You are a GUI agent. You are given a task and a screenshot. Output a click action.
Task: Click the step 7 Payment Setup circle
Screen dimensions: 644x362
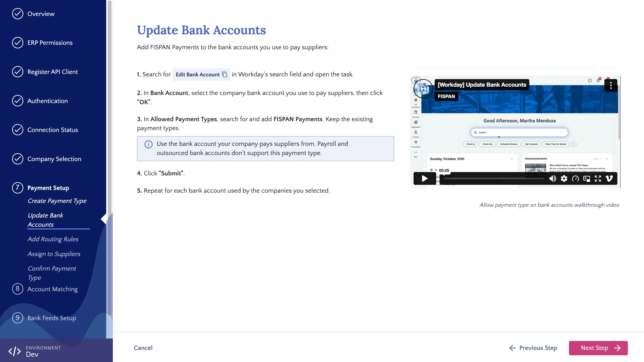click(x=17, y=188)
